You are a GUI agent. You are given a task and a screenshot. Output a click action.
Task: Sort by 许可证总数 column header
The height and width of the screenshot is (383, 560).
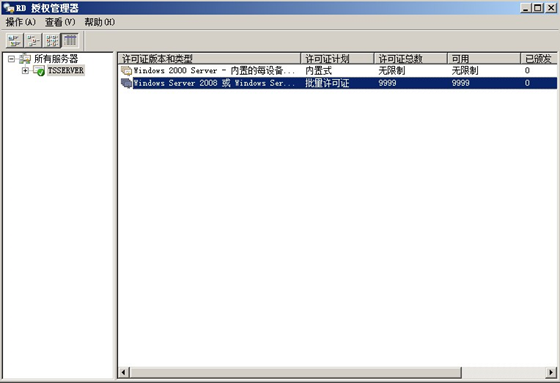[411, 59]
